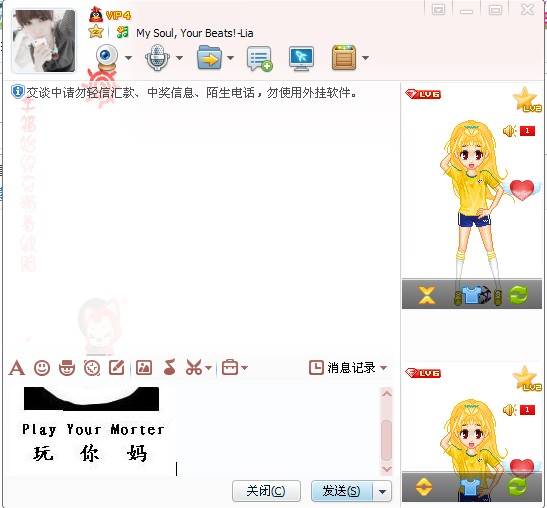This screenshot has height=508, width=547.
Task: Click the input box scroll up arrow
Action: coord(387,394)
